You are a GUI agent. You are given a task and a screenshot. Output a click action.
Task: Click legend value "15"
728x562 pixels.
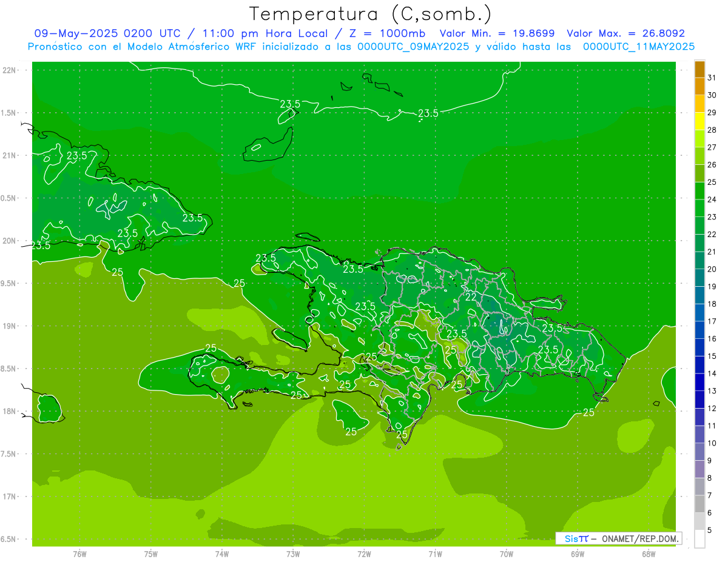(x=712, y=356)
